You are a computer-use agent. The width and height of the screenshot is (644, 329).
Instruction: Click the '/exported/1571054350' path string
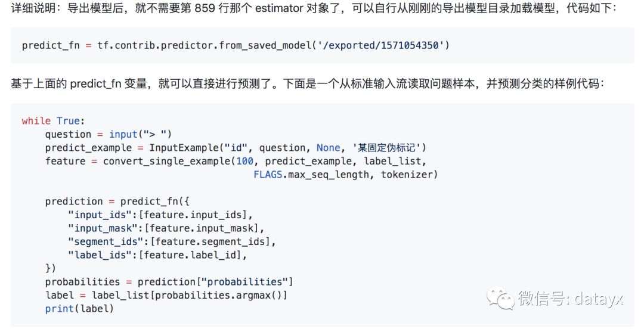(381, 45)
